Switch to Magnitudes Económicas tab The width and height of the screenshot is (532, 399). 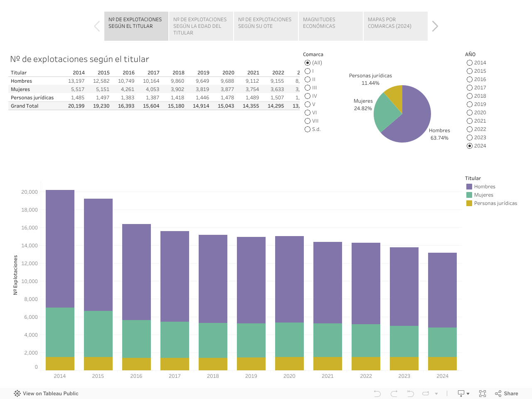coord(330,26)
